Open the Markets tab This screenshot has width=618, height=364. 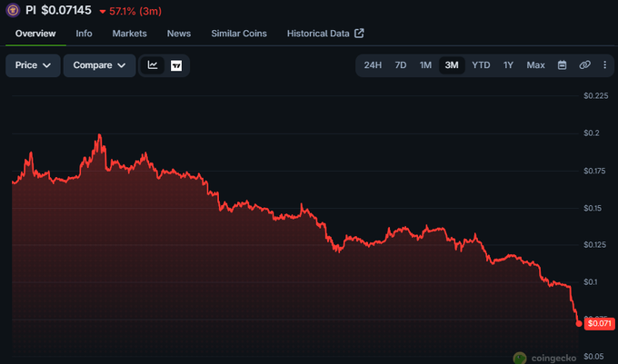pos(129,34)
